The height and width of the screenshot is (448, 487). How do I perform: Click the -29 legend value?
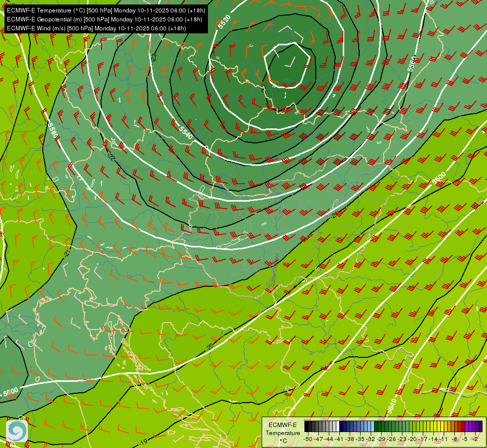coord(381,440)
